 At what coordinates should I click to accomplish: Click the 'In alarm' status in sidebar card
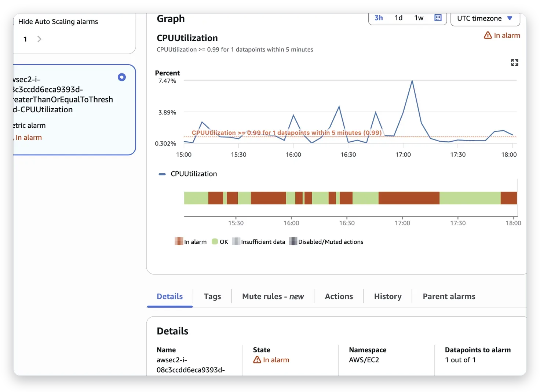click(29, 137)
